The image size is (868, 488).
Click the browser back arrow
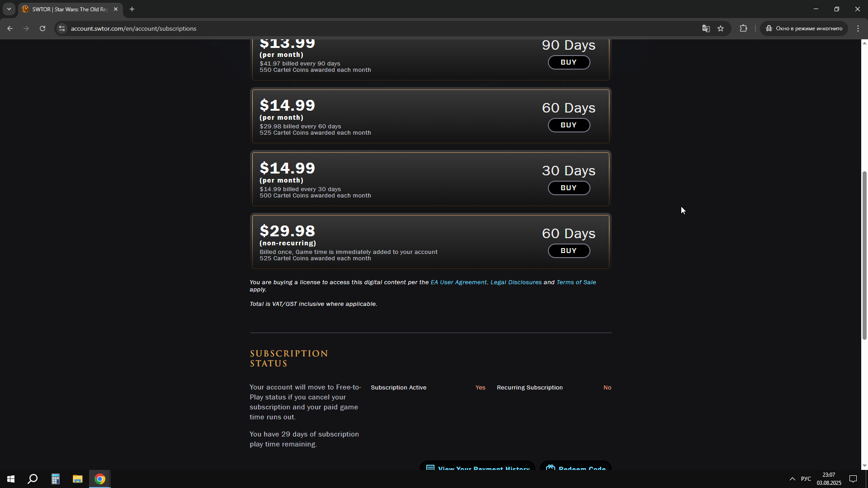tap(10, 28)
